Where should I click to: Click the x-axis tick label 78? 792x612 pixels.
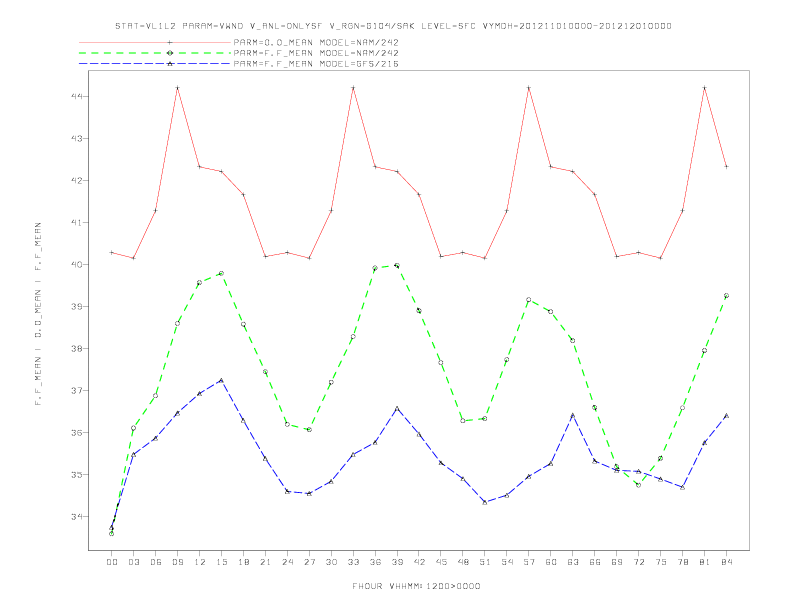[682, 562]
